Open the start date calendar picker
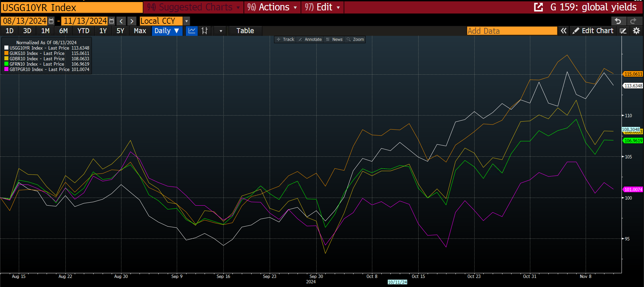644x287 pixels. 51,21
